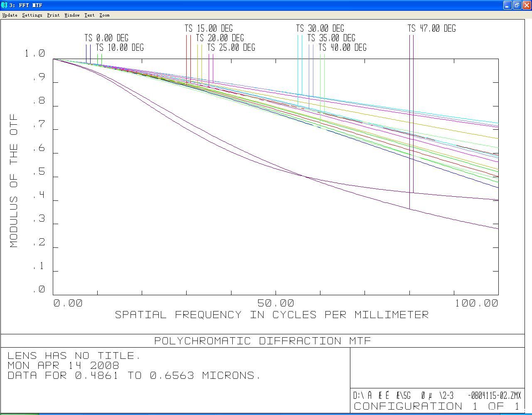This screenshot has width=532, height=415.
Task: Open the Zoom menu
Action: (104, 15)
